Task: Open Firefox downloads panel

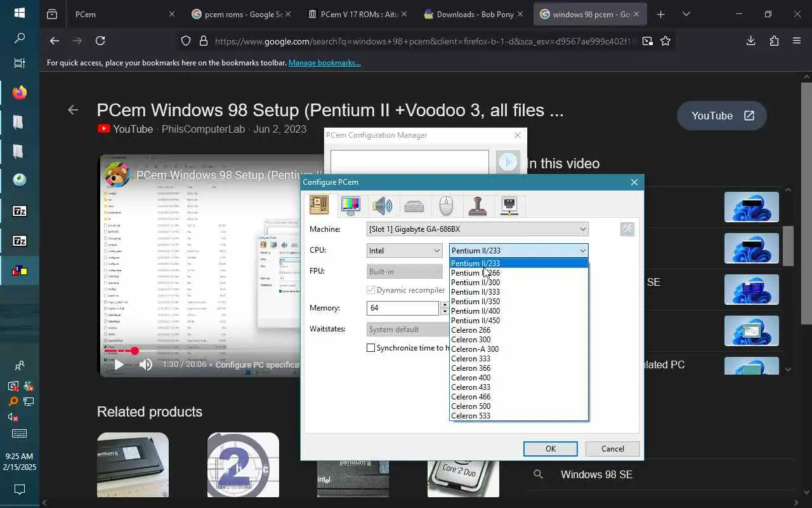Action: pyautogui.click(x=750, y=41)
